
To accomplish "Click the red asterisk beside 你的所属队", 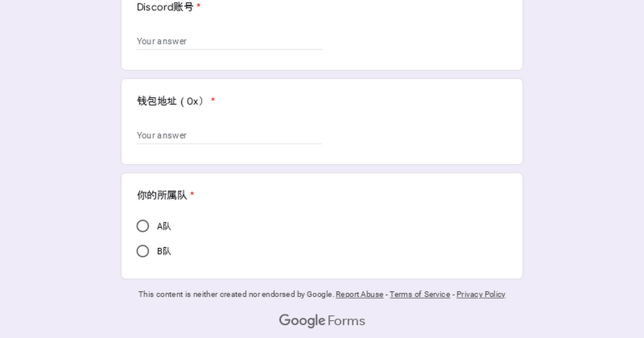I will 192,195.
